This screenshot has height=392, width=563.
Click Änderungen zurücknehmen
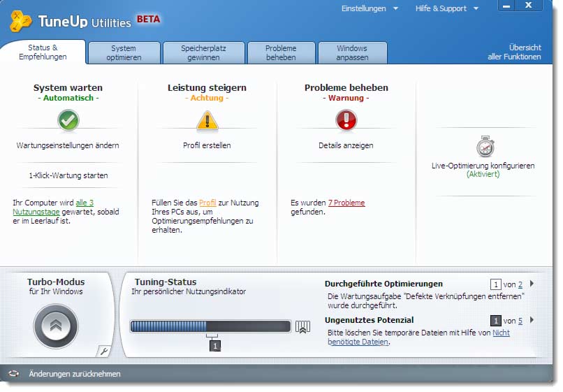[x=75, y=374]
